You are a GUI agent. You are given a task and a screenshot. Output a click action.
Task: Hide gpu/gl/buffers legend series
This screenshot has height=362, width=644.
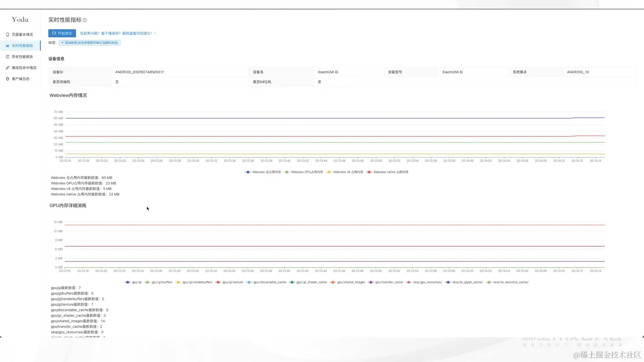pyautogui.click(x=158, y=282)
